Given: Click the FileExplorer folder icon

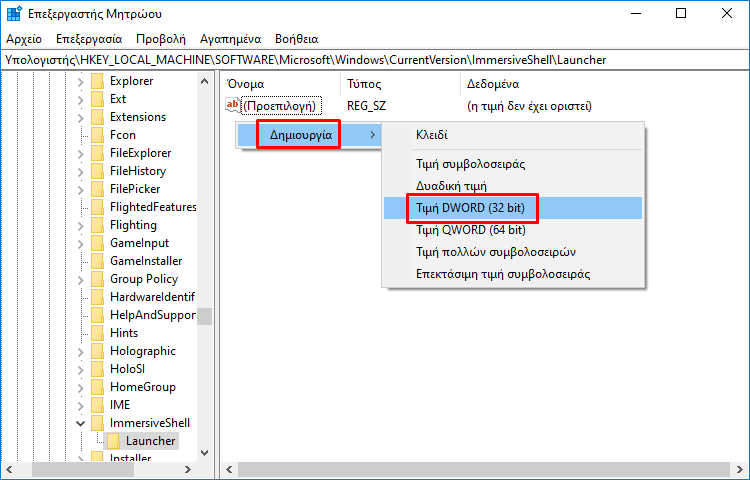Looking at the screenshot, I should coord(98,153).
